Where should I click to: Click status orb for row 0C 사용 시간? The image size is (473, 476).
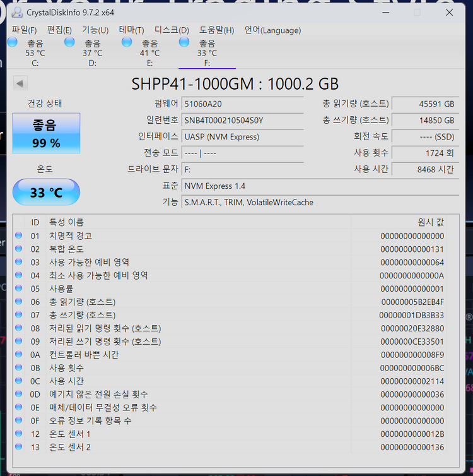coord(18,381)
